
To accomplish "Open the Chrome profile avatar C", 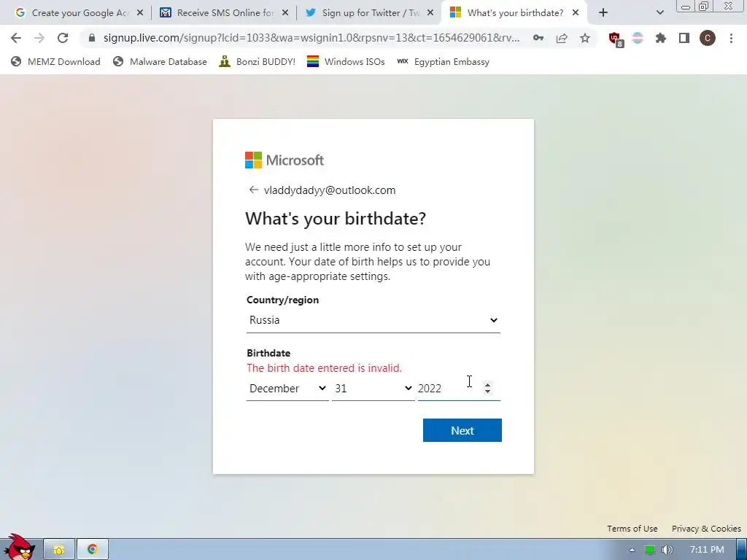I will tap(708, 38).
